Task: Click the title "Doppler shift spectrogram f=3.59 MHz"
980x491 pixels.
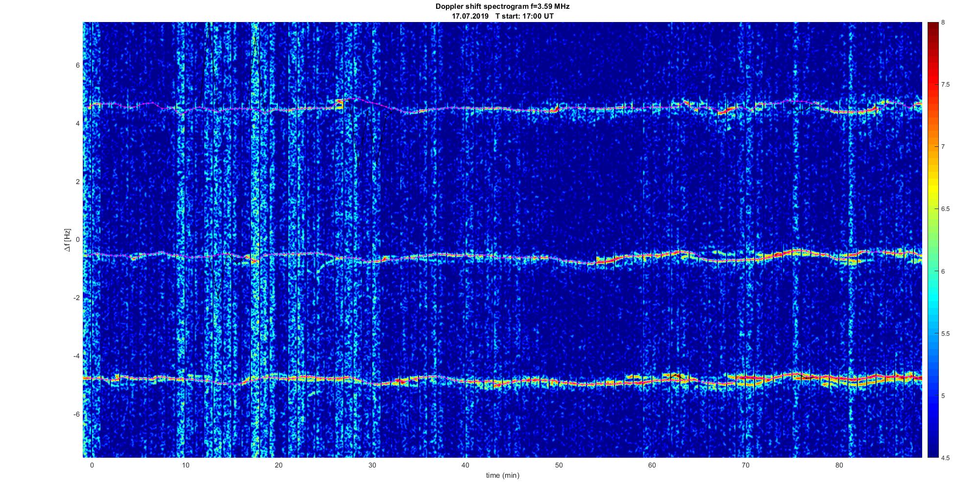Action: 502,7
